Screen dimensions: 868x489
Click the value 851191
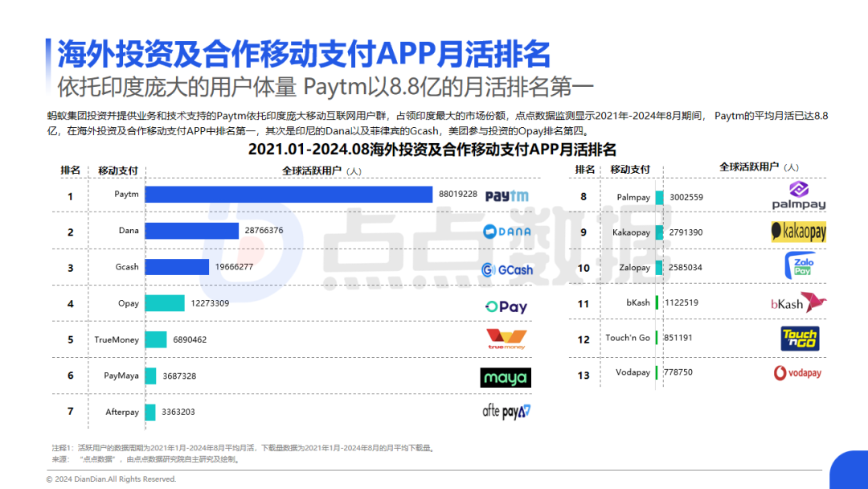point(678,337)
